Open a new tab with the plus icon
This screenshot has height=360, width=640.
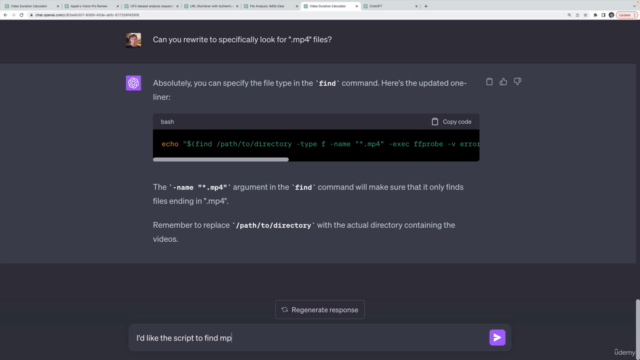pyautogui.click(x=426, y=6)
